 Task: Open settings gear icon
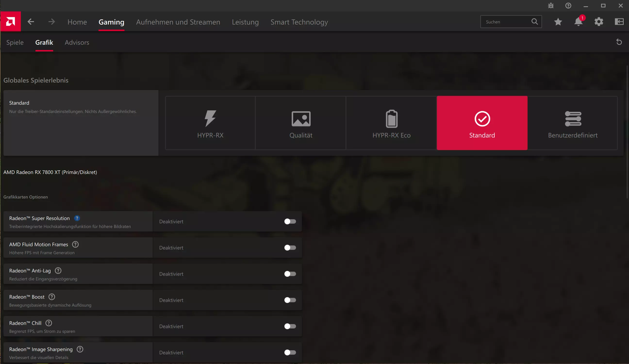pos(599,22)
